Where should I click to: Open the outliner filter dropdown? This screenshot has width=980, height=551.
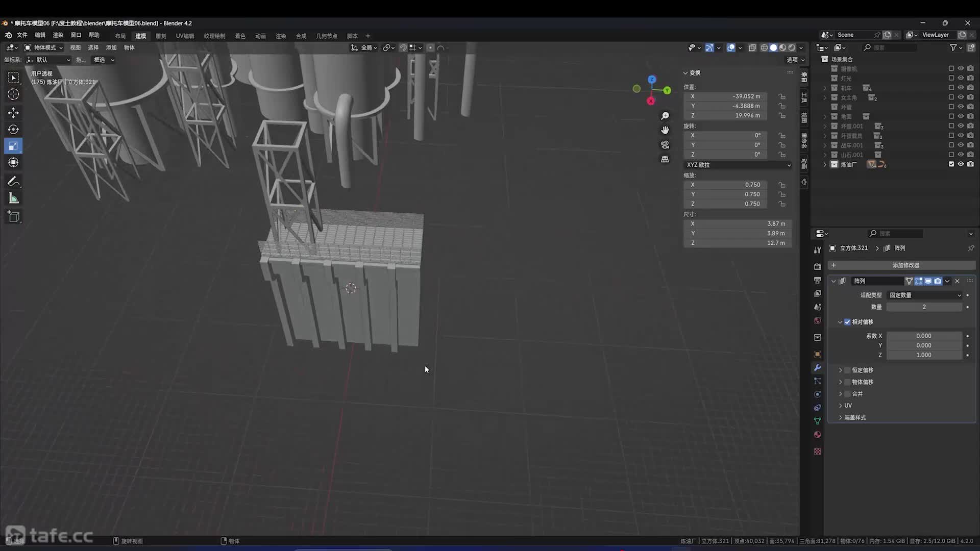pos(956,47)
